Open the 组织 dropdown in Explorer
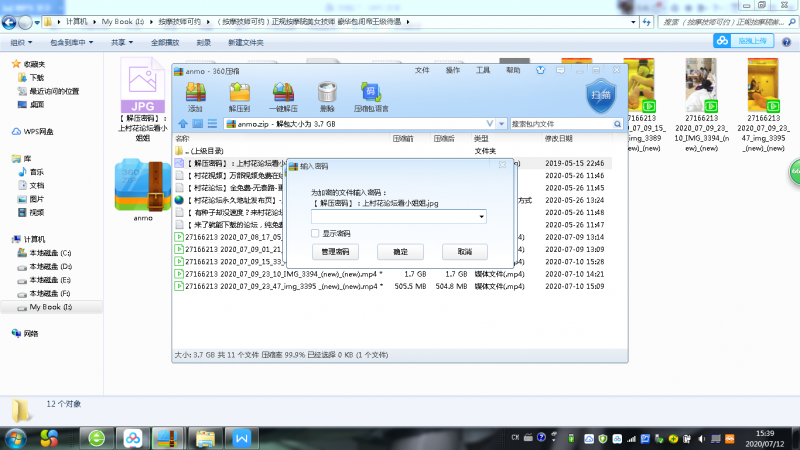The height and width of the screenshot is (450, 800). coord(19,42)
